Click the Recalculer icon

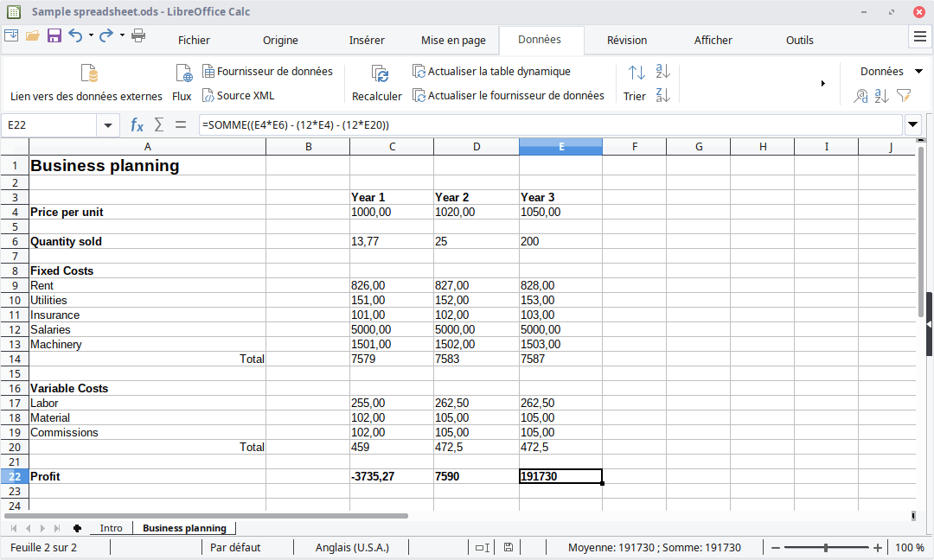point(377,83)
